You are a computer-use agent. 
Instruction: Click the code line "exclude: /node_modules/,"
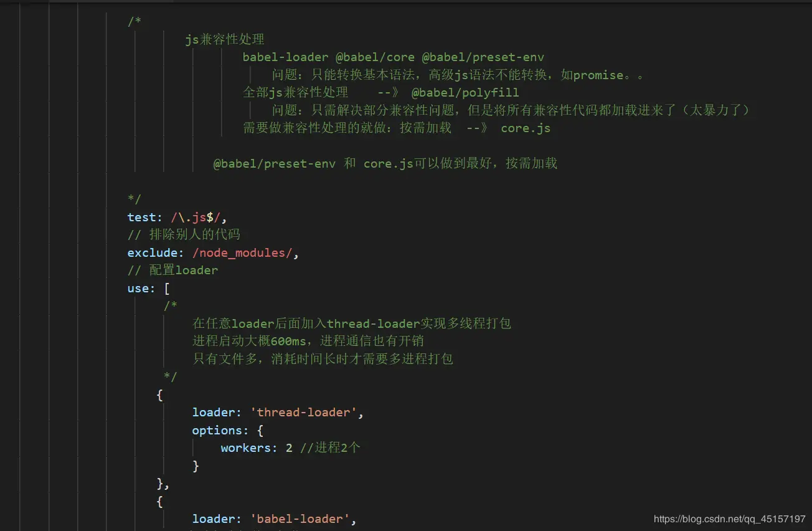point(213,253)
